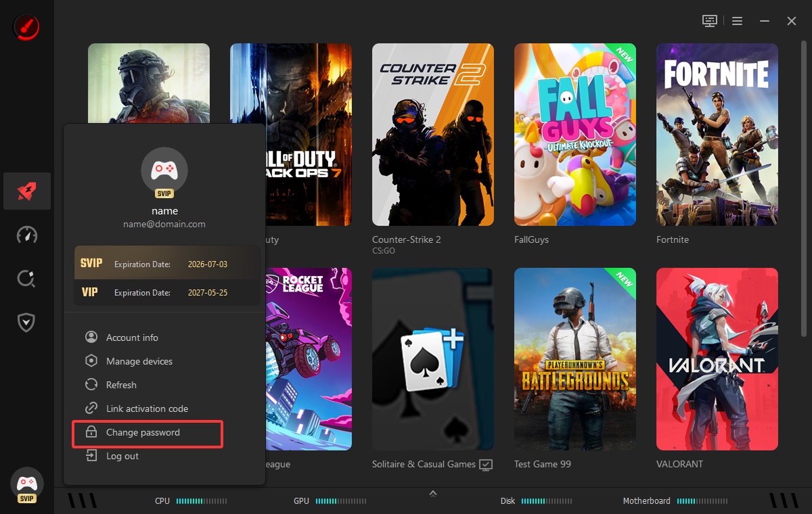
Task: Open the Fortnite game cover
Action: tap(717, 135)
